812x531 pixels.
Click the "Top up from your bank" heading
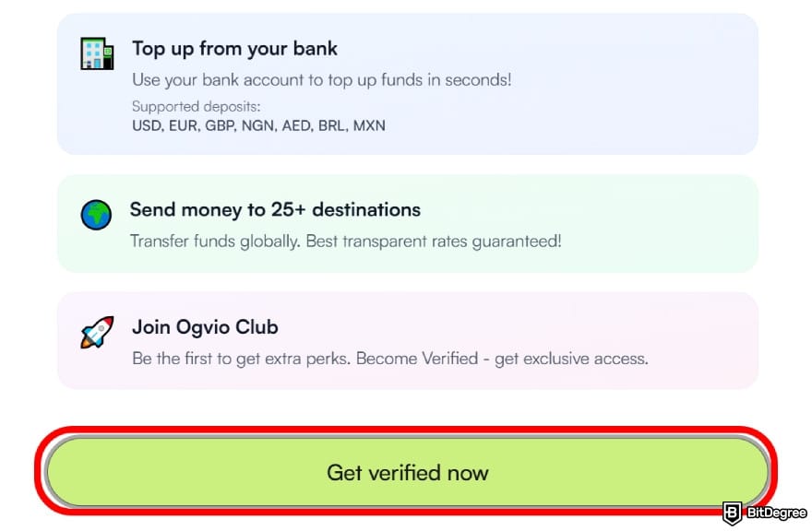click(234, 48)
